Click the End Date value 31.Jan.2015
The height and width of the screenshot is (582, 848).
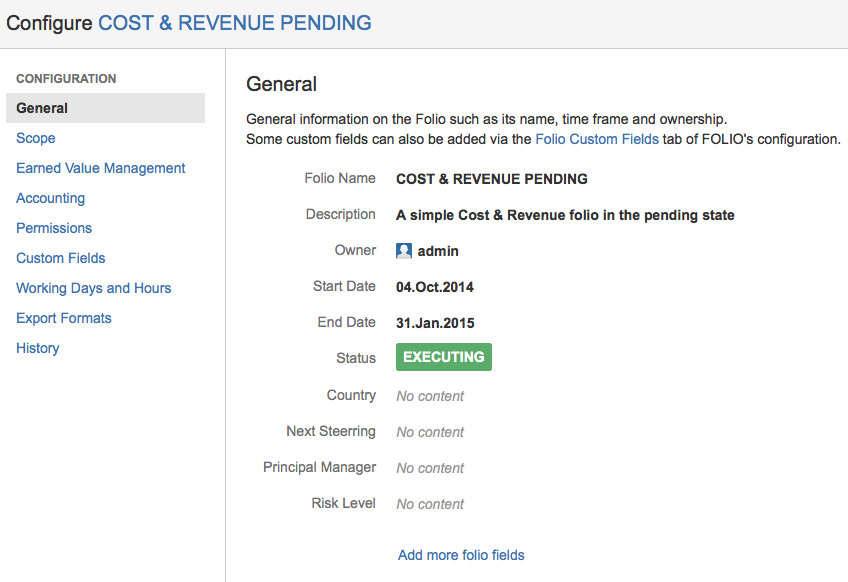tap(435, 323)
